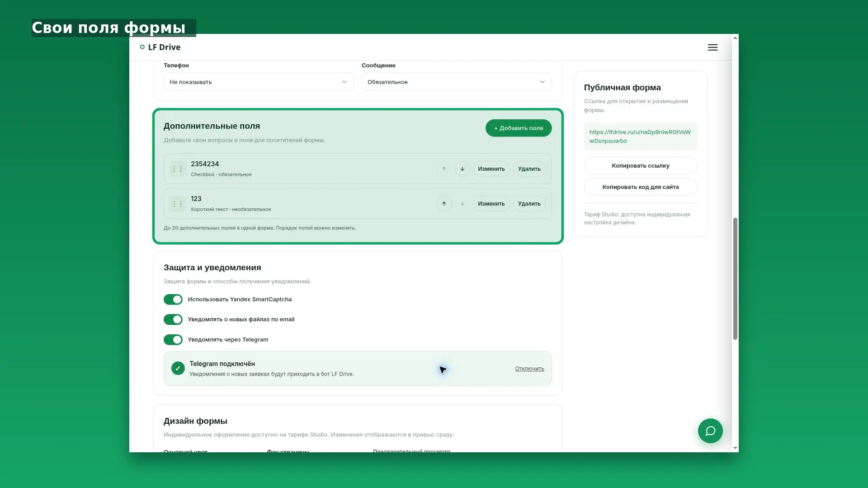Click Копировать код для сайта button

(641, 187)
